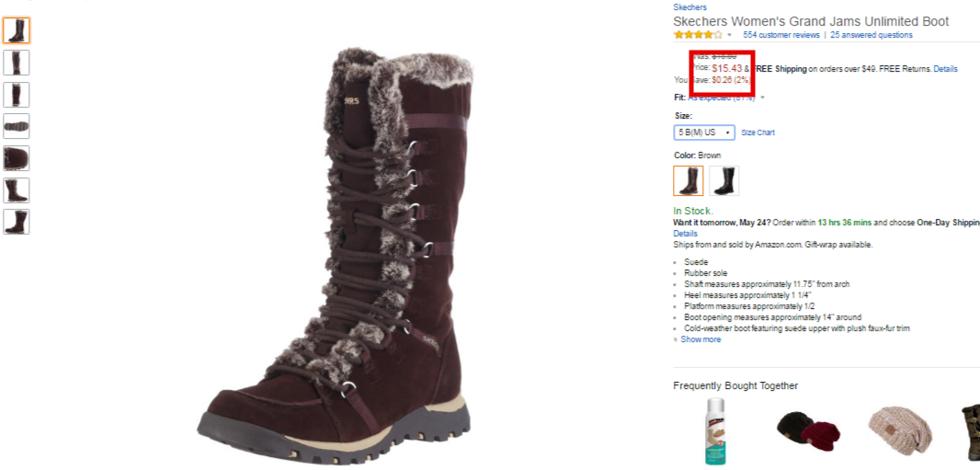Open the free shipping Details link

click(x=945, y=69)
